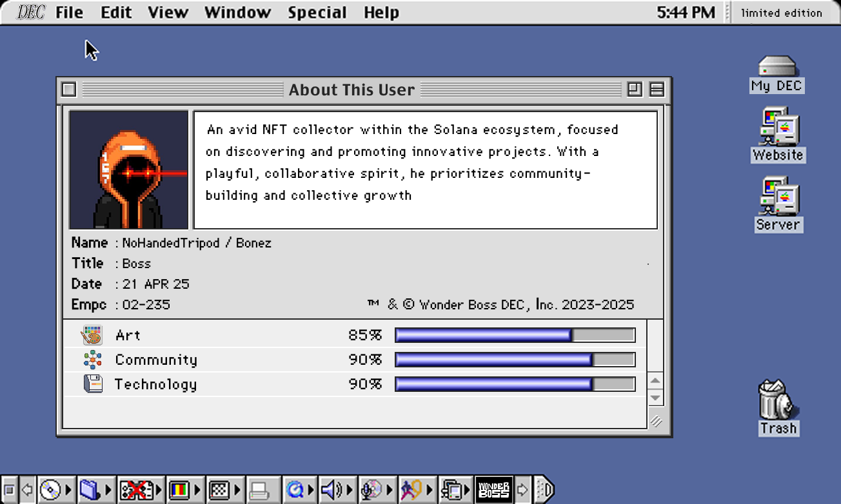841x504 pixels.
Task: Click the About This User title
Action: pos(351,90)
